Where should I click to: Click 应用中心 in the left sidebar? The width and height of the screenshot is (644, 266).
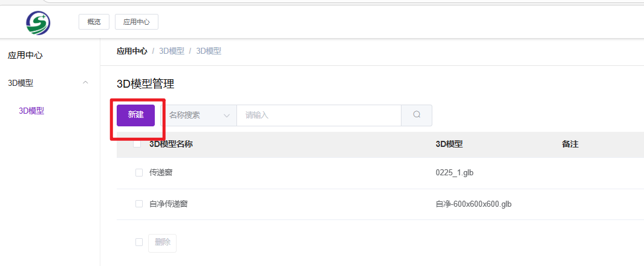click(25, 55)
